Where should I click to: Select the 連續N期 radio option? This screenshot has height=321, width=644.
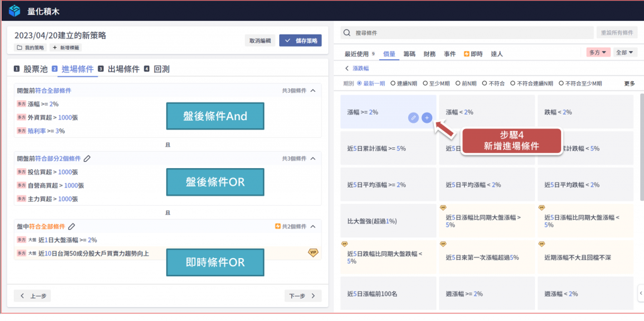pos(392,83)
